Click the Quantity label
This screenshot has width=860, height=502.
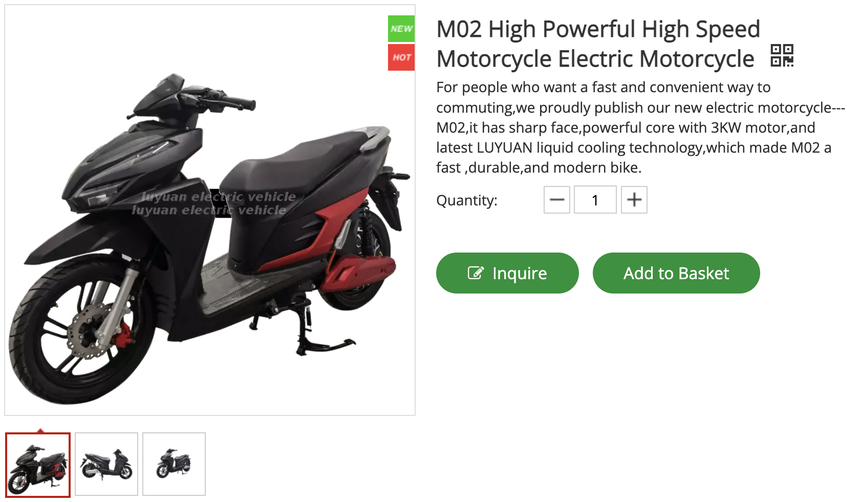(467, 200)
